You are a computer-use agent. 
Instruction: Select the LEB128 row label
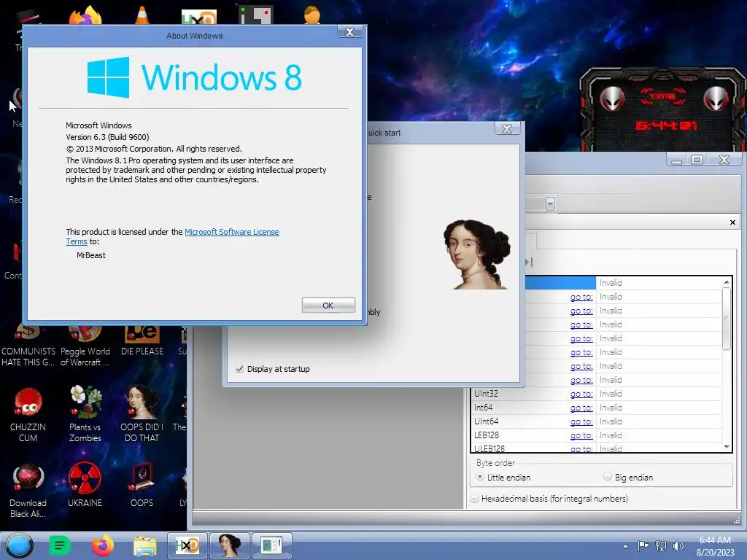pos(487,435)
